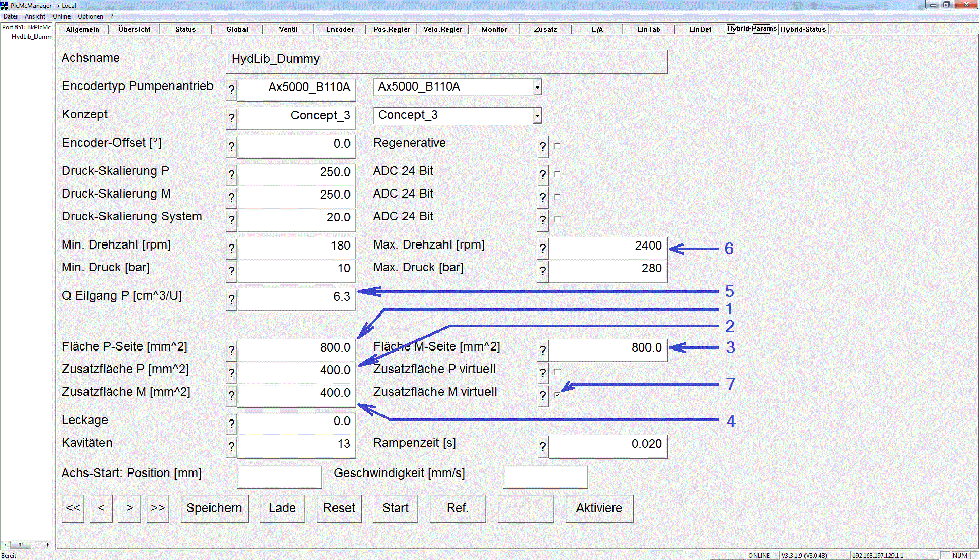Click help button for Fläche P-Seite
This screenshot has height=560, width=980.
[x=232, y=351]
